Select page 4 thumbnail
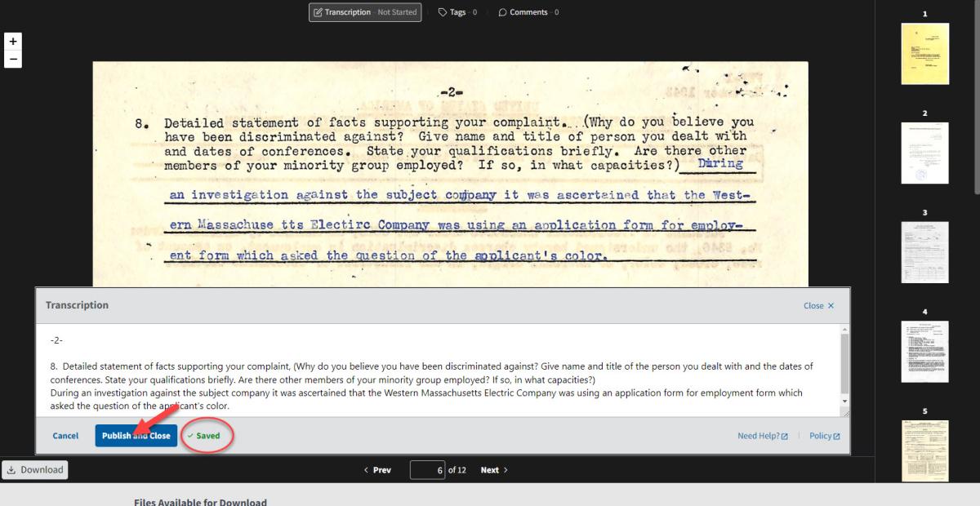The width and height of the screenshot is (980, 506). 924,351
